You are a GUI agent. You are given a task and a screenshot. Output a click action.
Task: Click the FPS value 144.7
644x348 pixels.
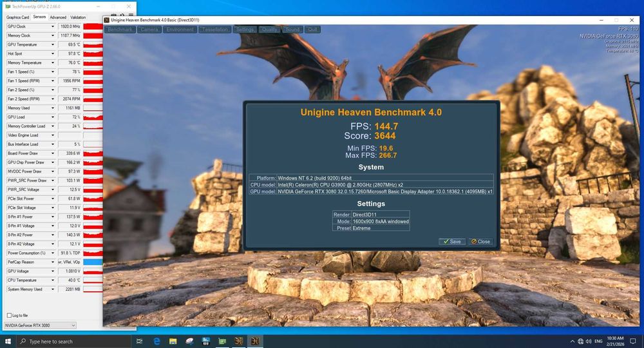[386, 126]
